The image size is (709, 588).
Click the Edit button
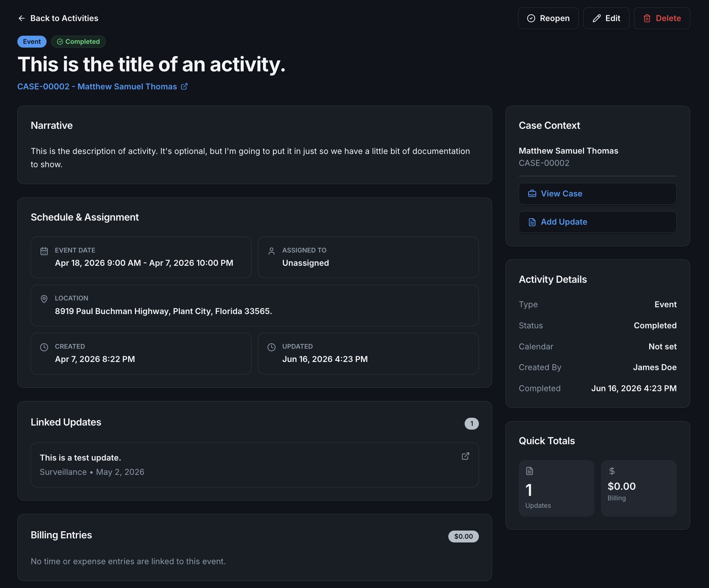[x=606, y=18]
